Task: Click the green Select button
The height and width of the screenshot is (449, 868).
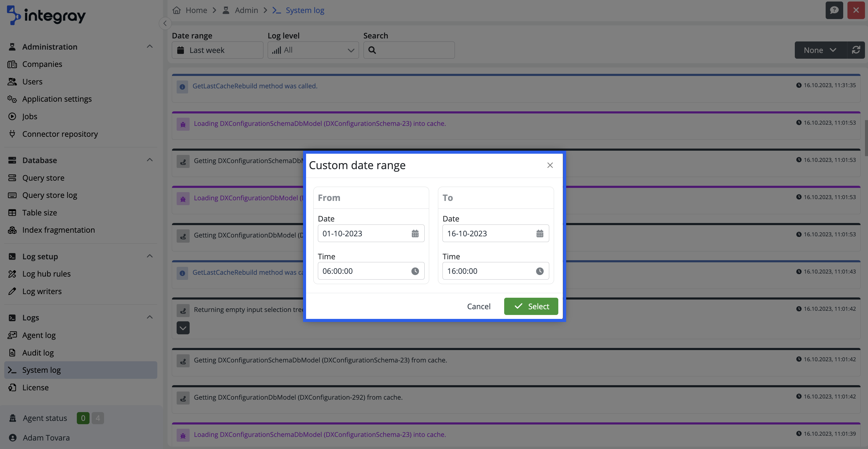Action: (531, 306)
